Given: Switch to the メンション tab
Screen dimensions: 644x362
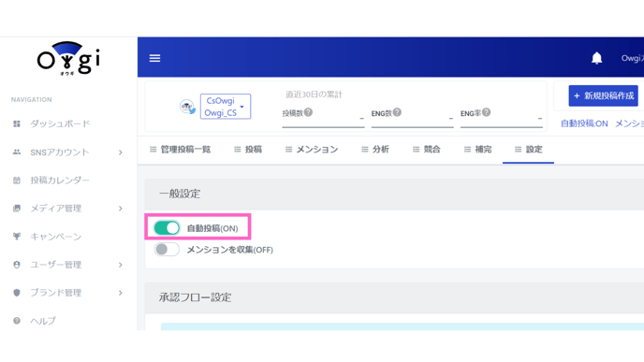Looking at the screenshot, I should click(312, 150).
